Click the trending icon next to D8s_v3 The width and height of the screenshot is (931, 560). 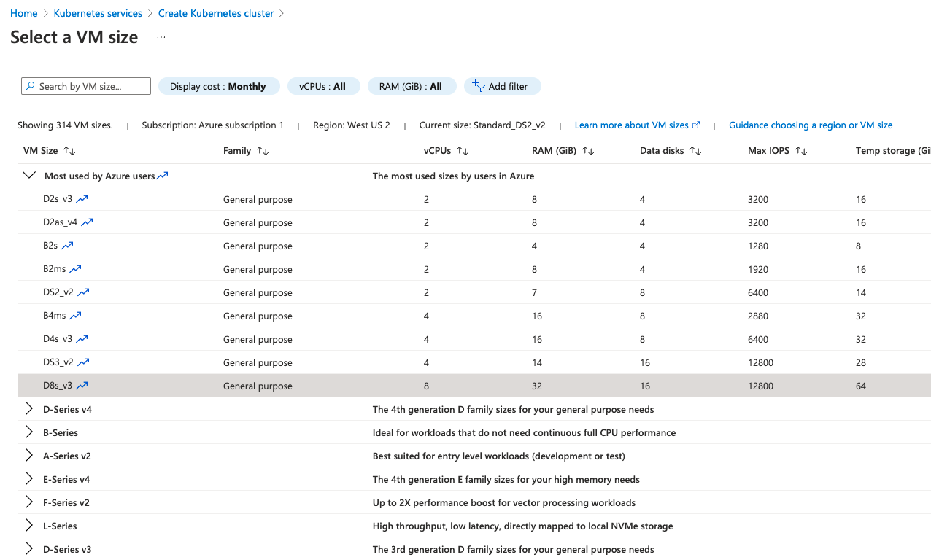82,386
